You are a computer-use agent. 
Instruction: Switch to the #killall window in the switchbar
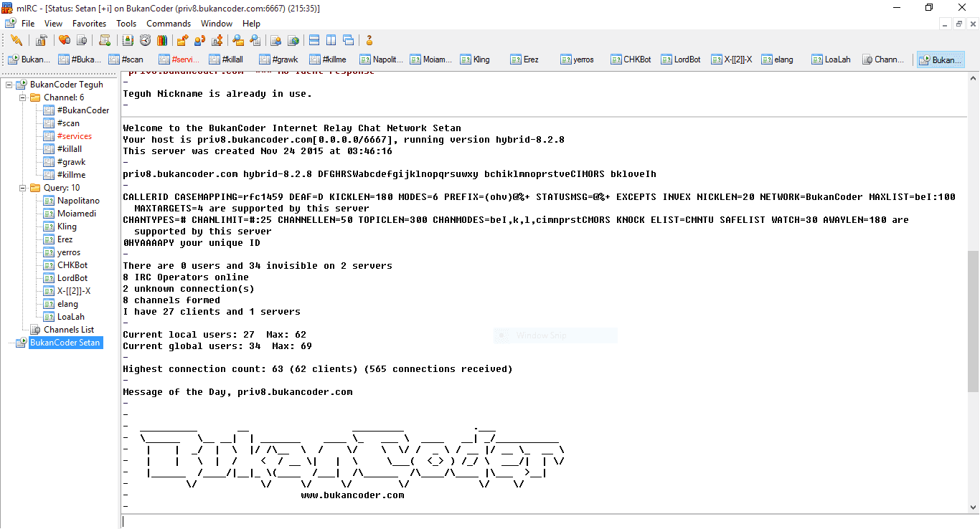pos(225,59)
